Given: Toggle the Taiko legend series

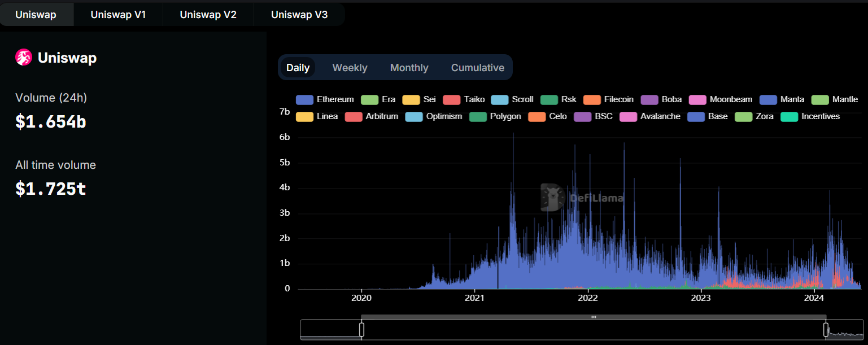Looking at the screenshot, I should pyautogui.click(x=464, y=99).
